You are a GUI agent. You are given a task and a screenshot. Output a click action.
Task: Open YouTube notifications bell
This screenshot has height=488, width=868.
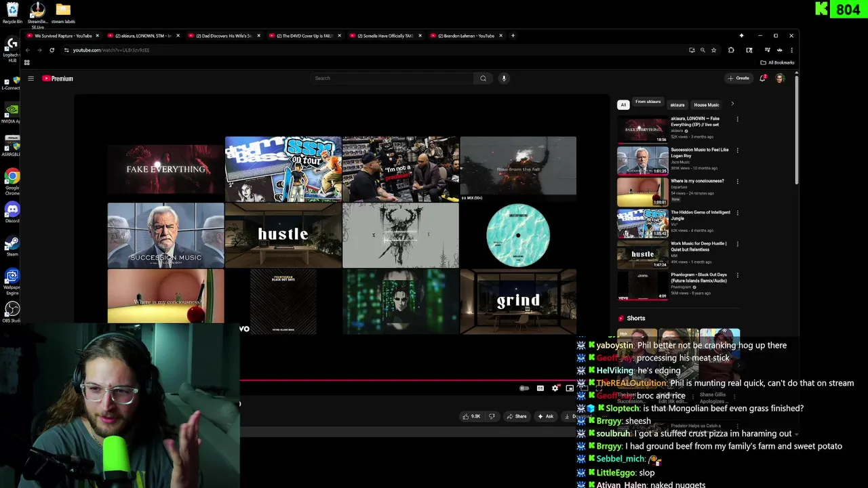pyautogui.click(x=763, y=79)
